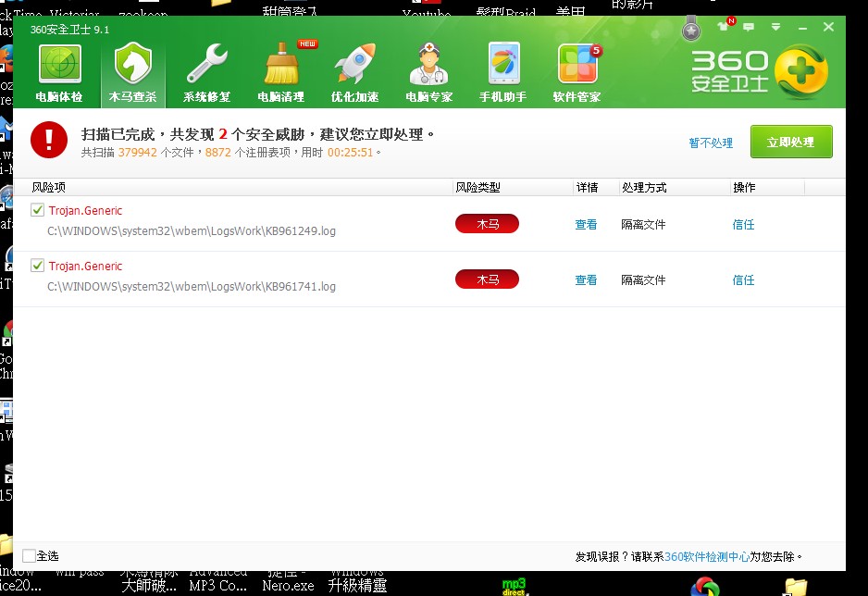Click the 暂不处理 skip link
This screenshot has height=596, width=868.
[711, 143]
